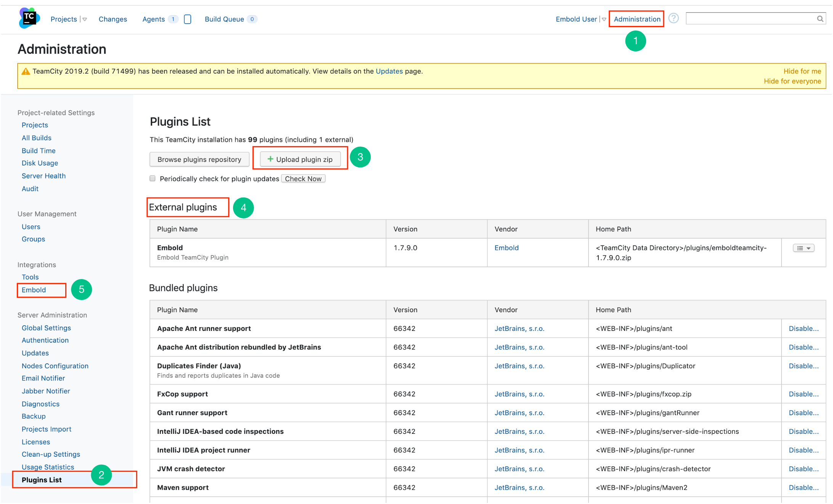Disable Gant runner support plugin

(804, 413)
